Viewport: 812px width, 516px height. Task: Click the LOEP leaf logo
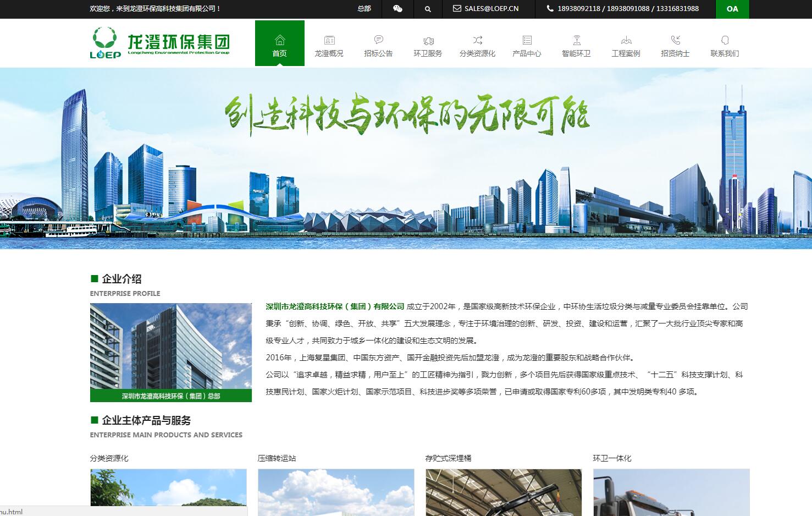click(106, 43)
